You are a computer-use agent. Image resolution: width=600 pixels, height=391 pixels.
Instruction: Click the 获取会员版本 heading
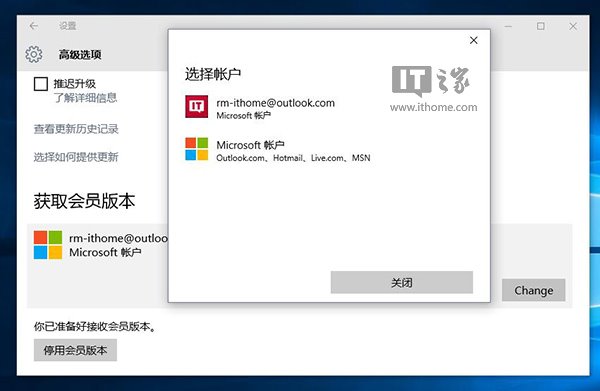(85, 201)
